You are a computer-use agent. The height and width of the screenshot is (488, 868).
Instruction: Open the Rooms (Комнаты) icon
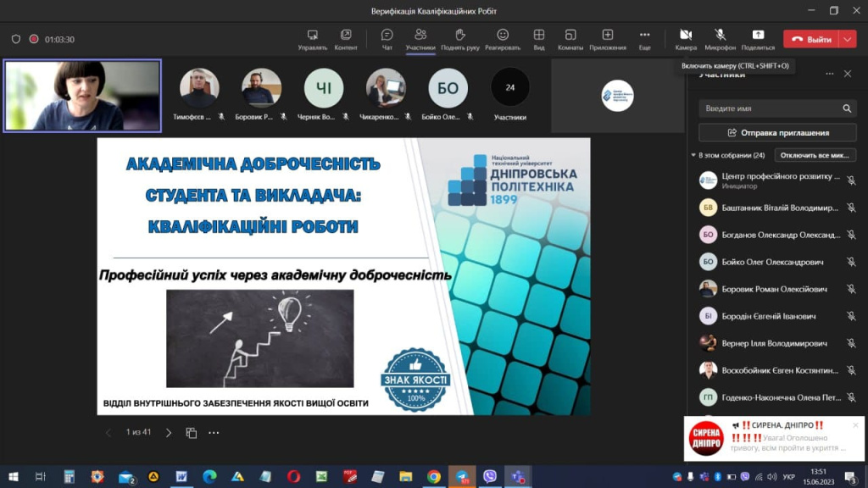coord(570,39)
